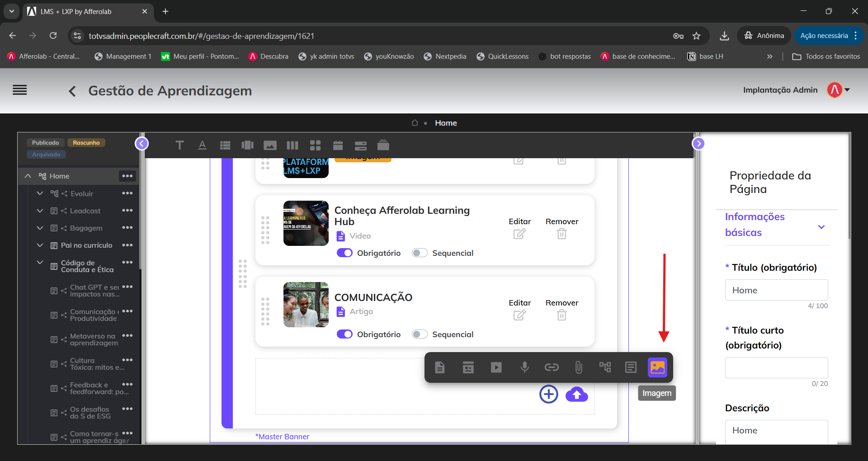The height and width of the screenshot is (461, 868).
Task: Toggle the Rascunho status filter
Action: pos(86,143)
